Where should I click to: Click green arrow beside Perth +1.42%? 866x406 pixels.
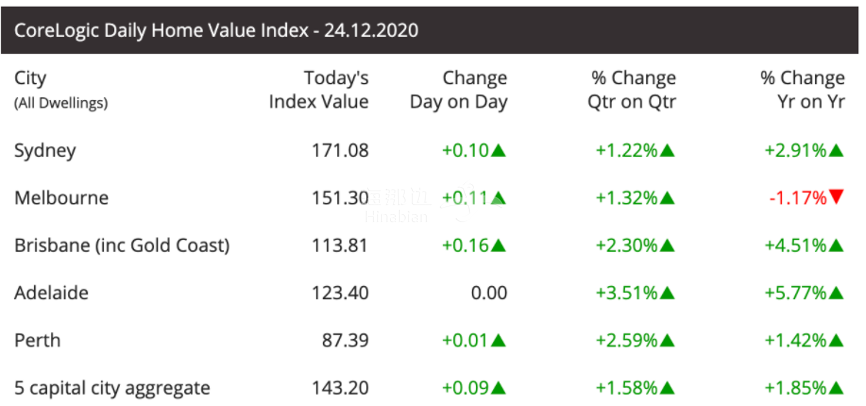[836, 340]
